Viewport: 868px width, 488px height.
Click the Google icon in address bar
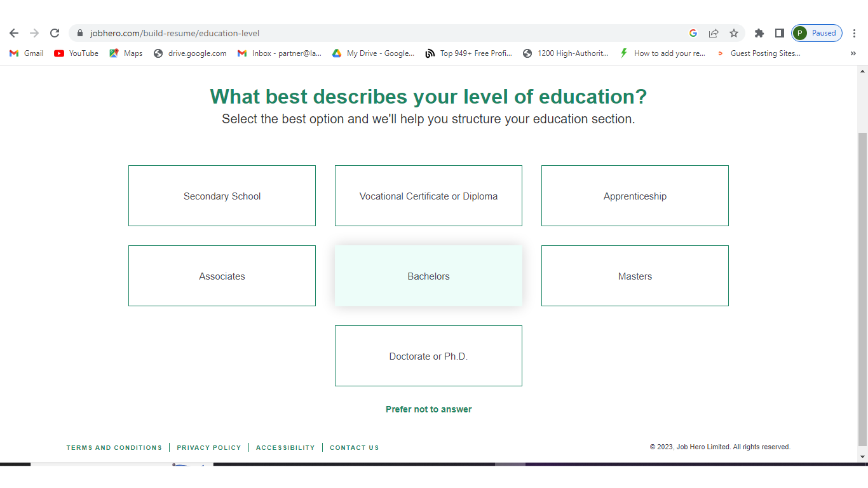(x=693, y=33)
